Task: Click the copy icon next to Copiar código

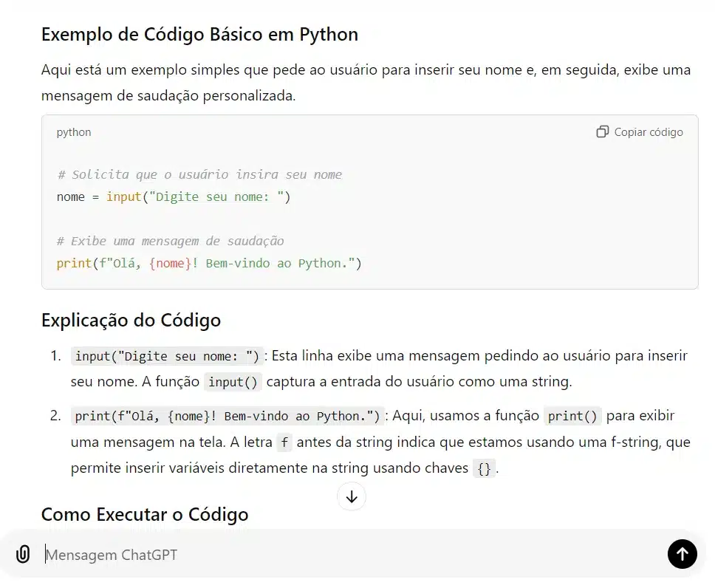Action: [x=602, y=131]
